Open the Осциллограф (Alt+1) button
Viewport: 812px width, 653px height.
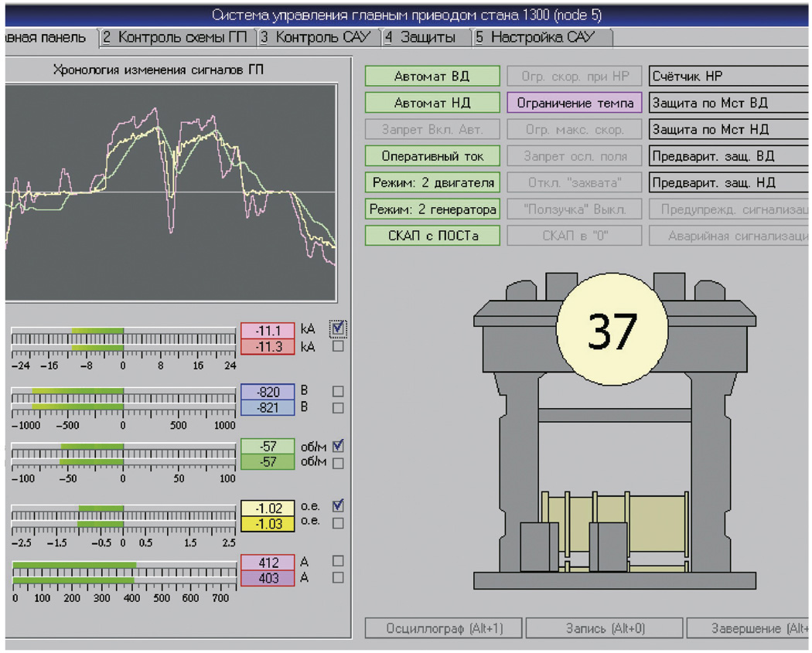point(444,628)
